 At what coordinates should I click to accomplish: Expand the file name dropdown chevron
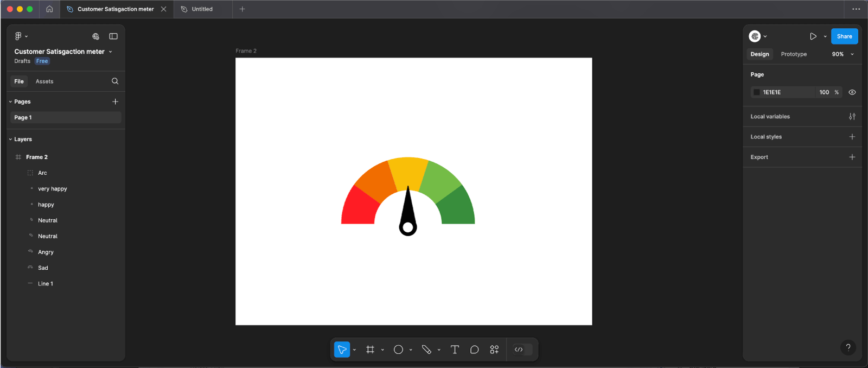[x=111, y=52]
